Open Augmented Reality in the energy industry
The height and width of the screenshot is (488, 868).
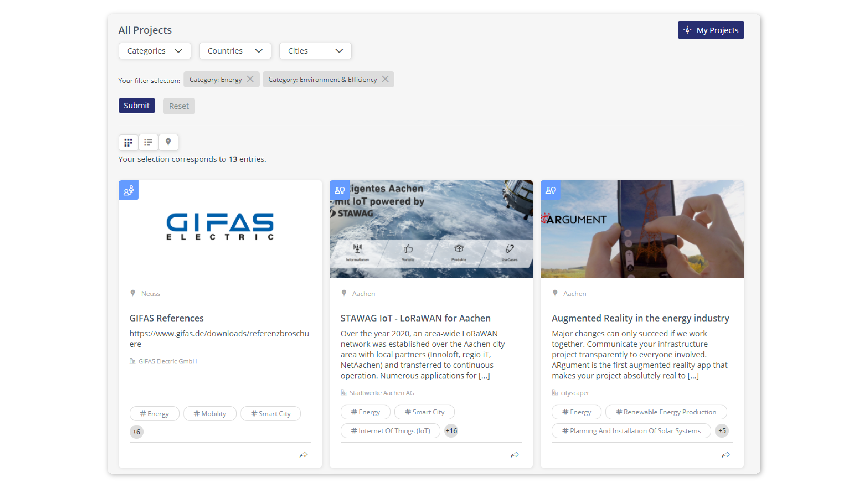641,318
